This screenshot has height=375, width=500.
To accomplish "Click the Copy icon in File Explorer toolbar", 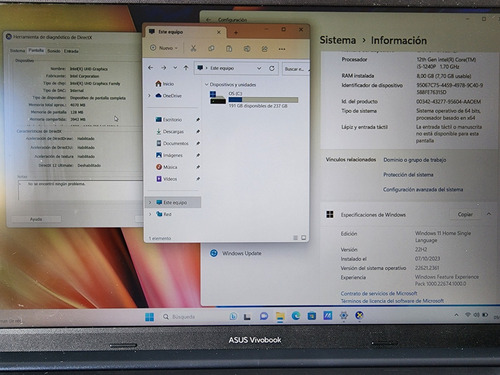I will (211, 49).
